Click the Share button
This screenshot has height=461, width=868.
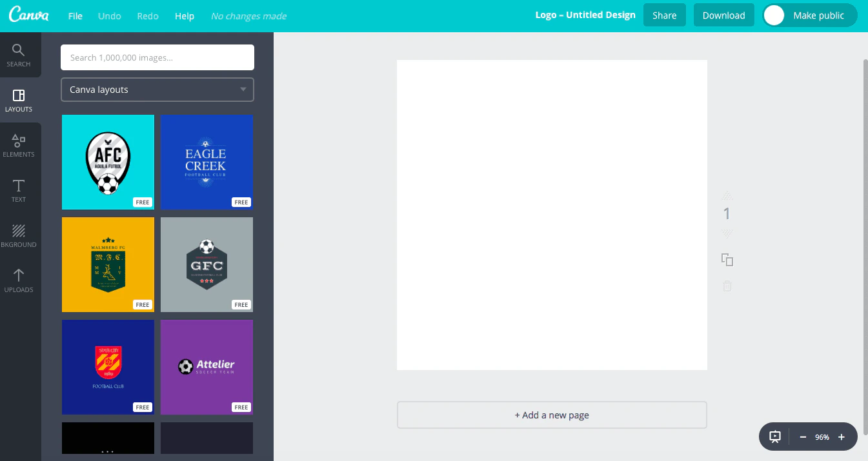point(665,15)
